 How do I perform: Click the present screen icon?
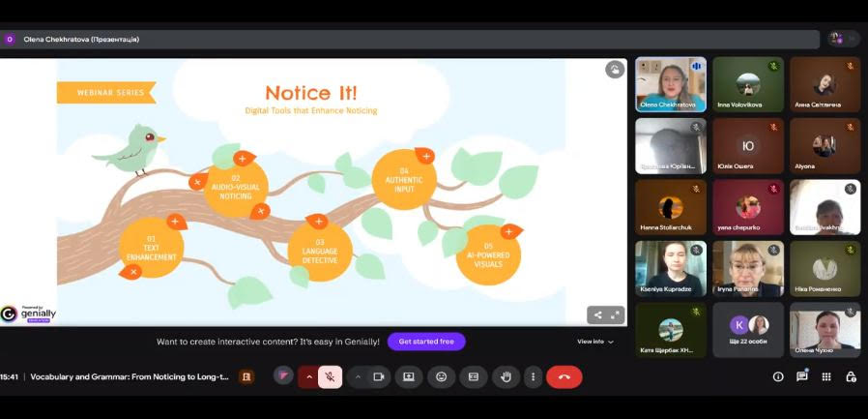[x=409, y=376]
